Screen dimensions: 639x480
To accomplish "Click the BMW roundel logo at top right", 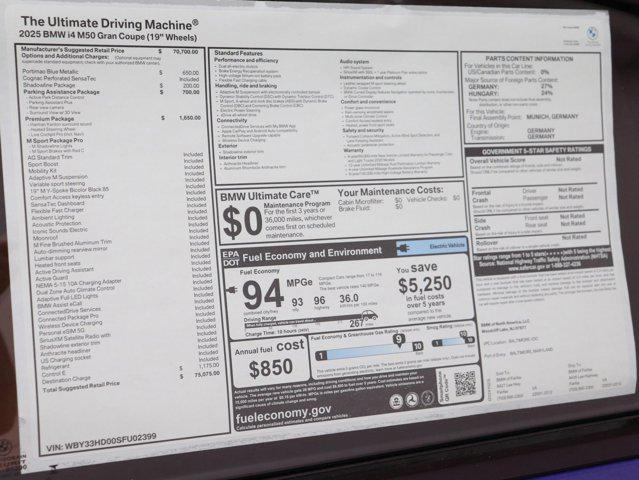I will tap(592, 33).
